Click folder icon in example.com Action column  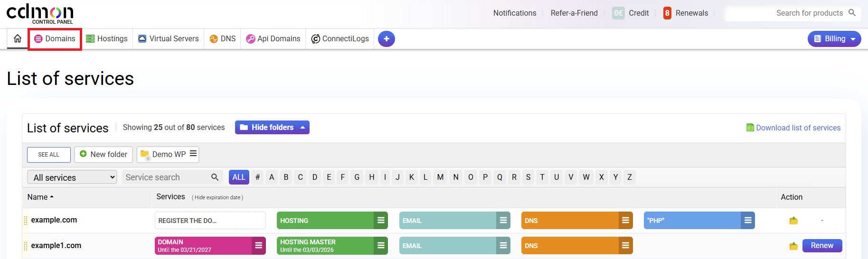pos(793,221)
